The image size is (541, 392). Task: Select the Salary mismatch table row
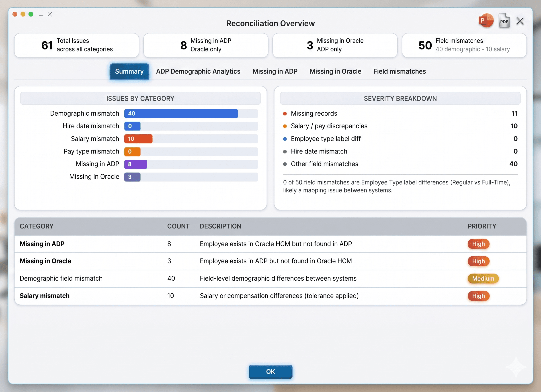(270, 296)
